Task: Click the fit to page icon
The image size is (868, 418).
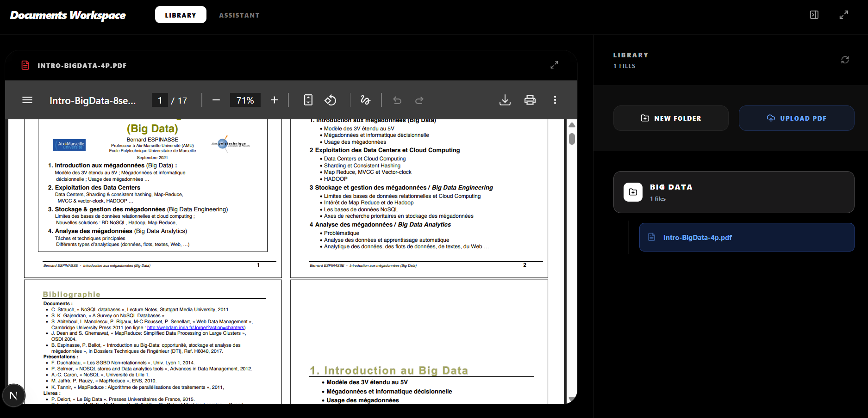Action: 308,100
